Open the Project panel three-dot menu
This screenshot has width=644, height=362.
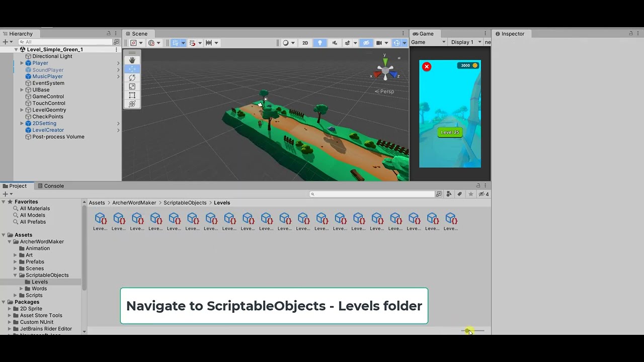click(x=486, y=186)
